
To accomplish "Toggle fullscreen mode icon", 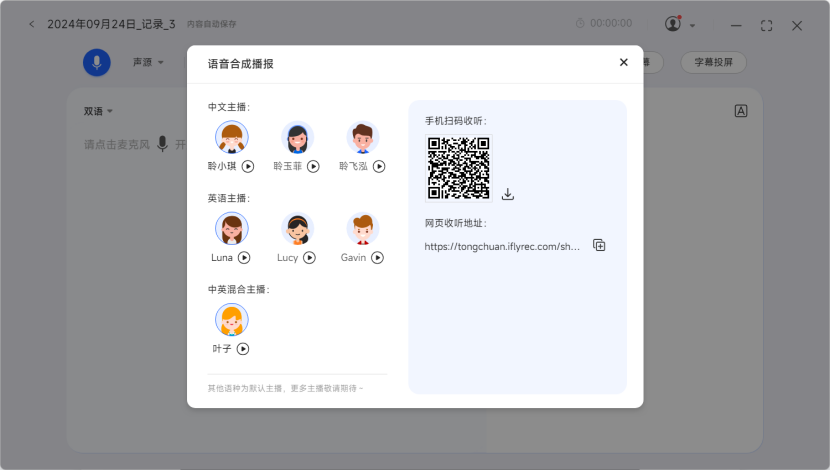I will 766,25.
